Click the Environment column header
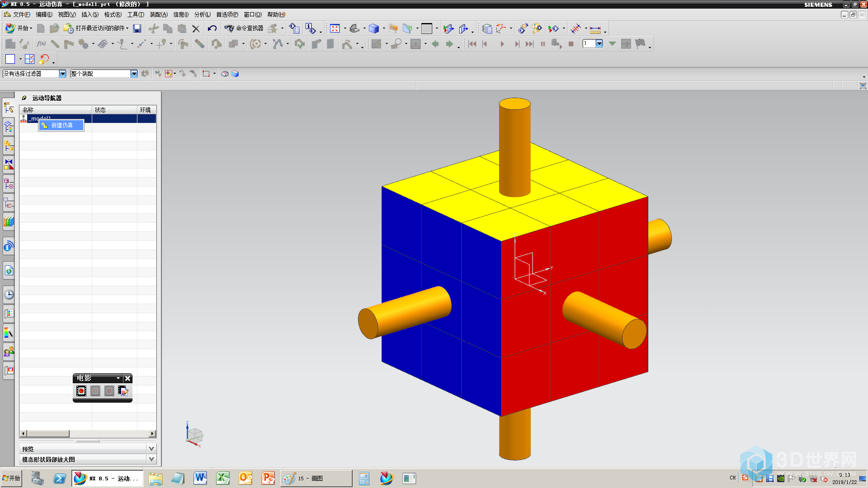868x488 pixels. coord(146,110)
